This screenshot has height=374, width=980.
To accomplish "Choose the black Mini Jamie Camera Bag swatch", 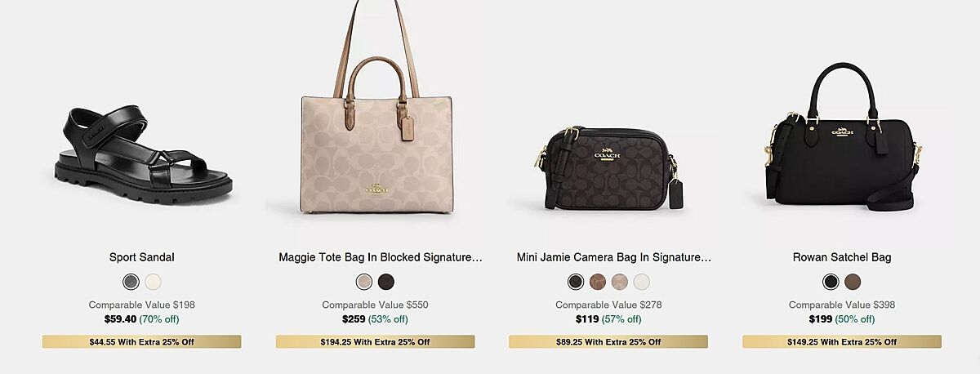I will tap(576, 282).
